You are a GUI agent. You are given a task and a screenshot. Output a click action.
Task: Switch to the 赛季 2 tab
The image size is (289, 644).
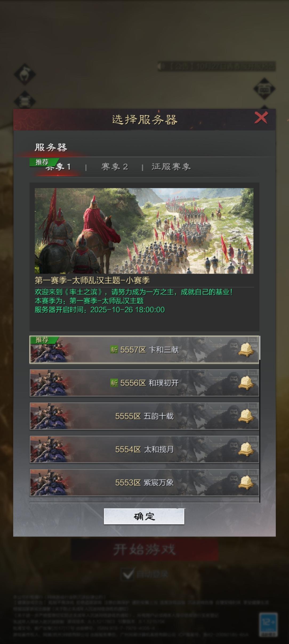click(x=115, y=167)
